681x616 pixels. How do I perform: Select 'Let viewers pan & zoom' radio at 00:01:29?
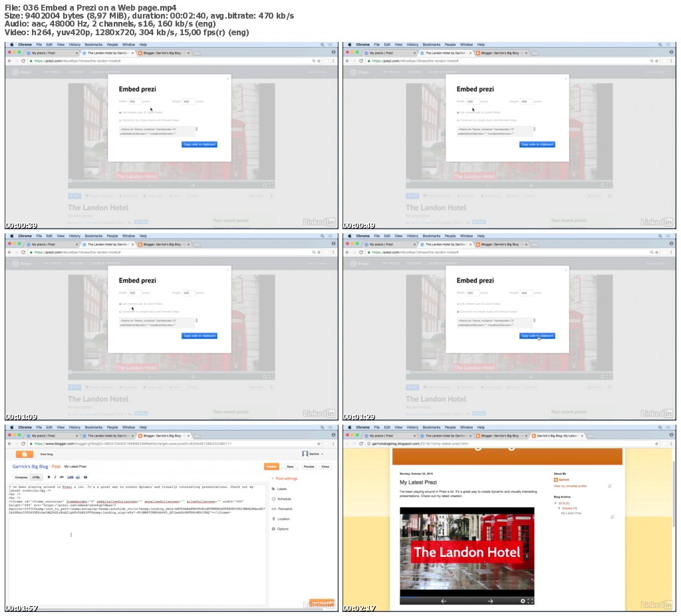tap(458, 304)
